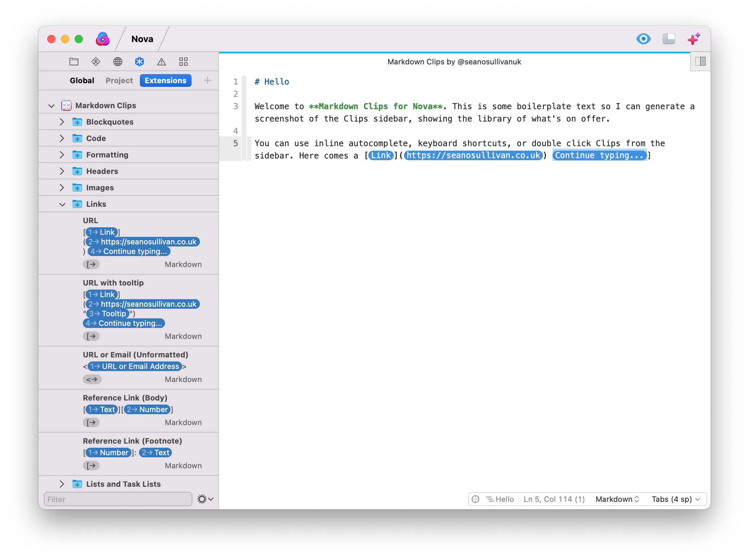Select the URL with tooltip clip
Screen dimensions: 749x560
point(113,283)
